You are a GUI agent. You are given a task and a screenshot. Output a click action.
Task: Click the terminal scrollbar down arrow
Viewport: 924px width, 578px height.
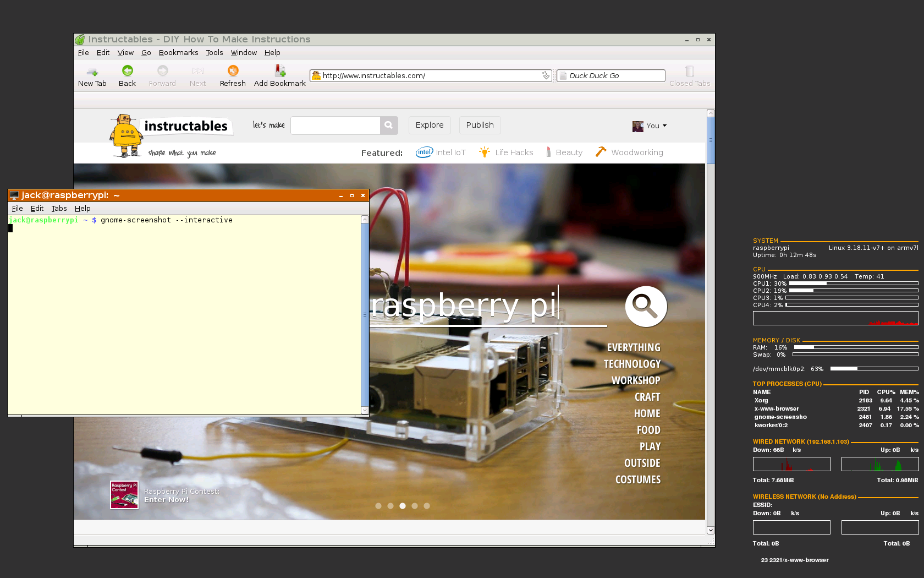pyautogui.click(x=365, y=411)
